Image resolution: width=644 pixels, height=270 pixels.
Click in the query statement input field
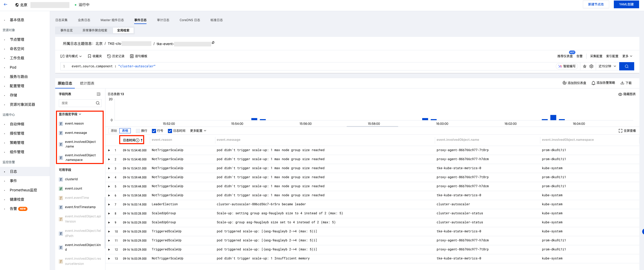(309, 66)
